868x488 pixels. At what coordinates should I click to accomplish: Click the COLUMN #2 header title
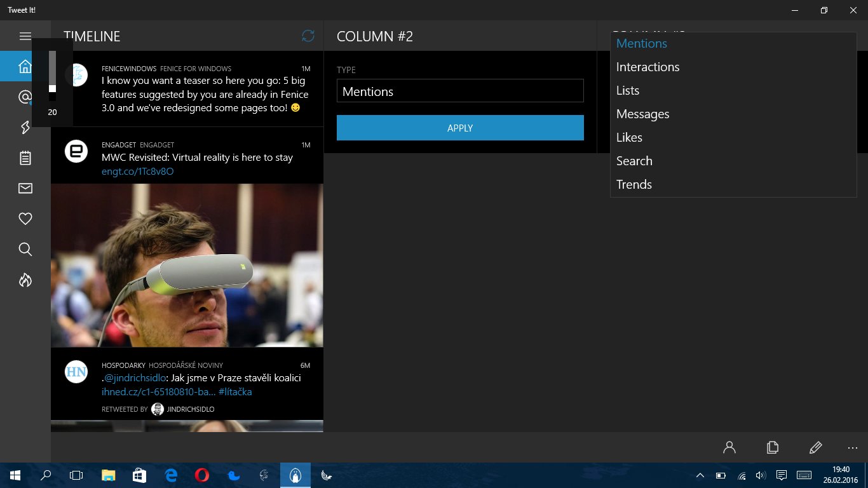(375, 37)
